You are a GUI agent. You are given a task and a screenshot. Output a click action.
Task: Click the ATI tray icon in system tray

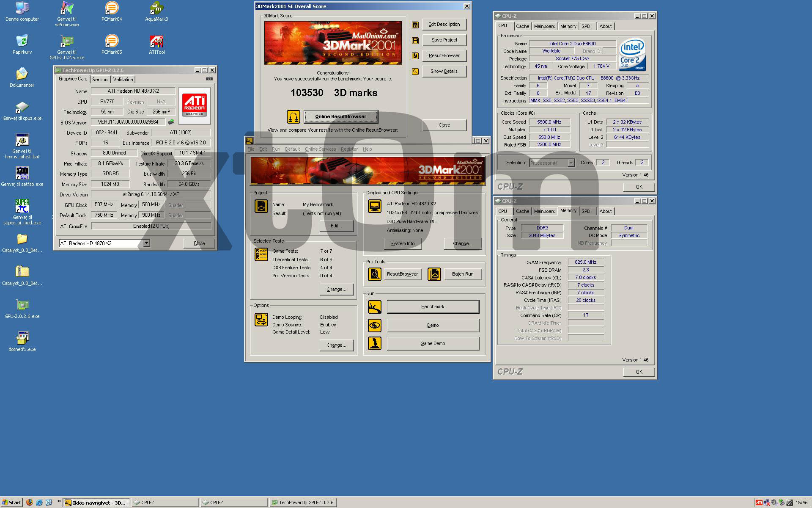(x=759, y=502)
